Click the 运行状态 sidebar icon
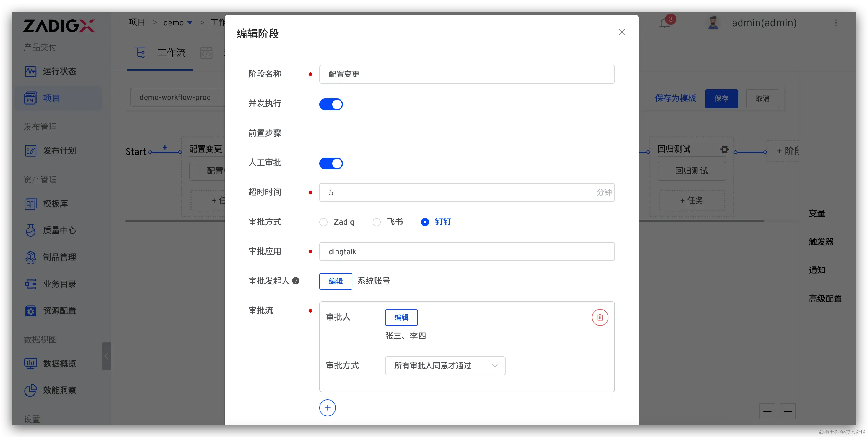The image size is (868, 437). pyautogui.click(x=31, y=71)
